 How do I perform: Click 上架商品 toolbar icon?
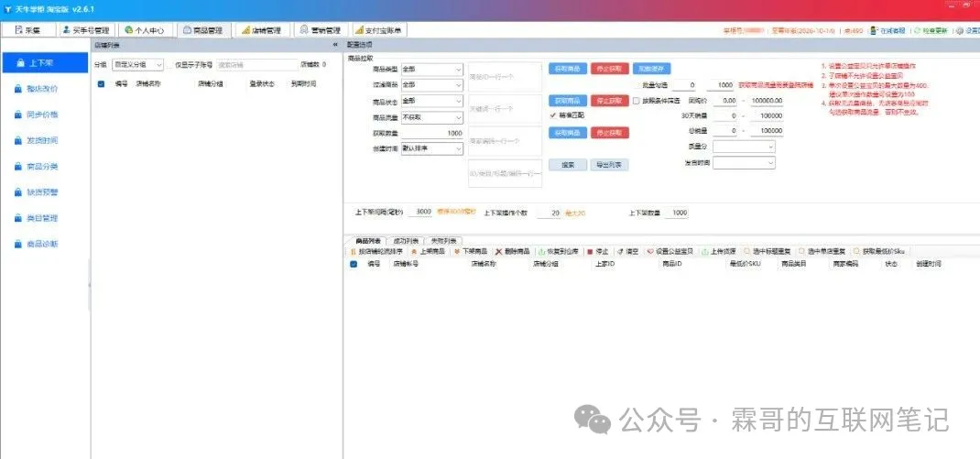pos(416,251)
